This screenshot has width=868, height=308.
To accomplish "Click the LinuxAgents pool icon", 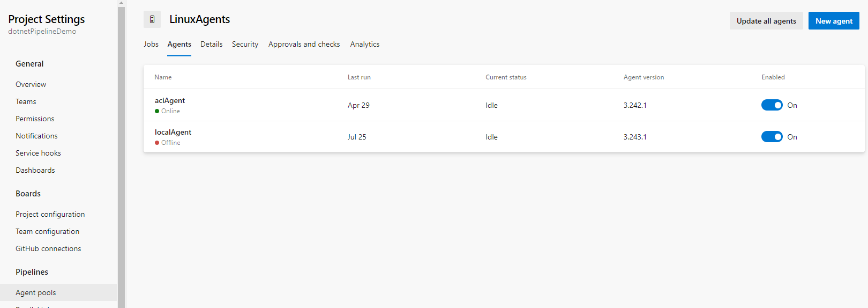I will (x=152, y=19).
